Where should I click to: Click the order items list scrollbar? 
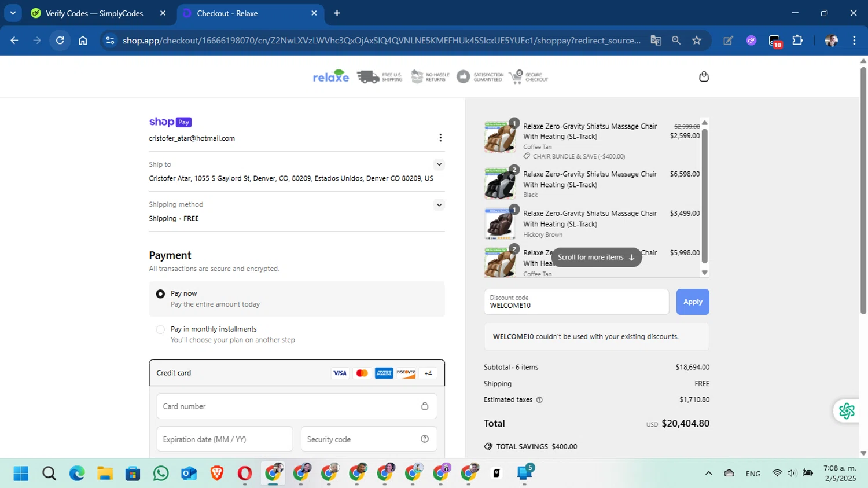(x=704, y=196)
